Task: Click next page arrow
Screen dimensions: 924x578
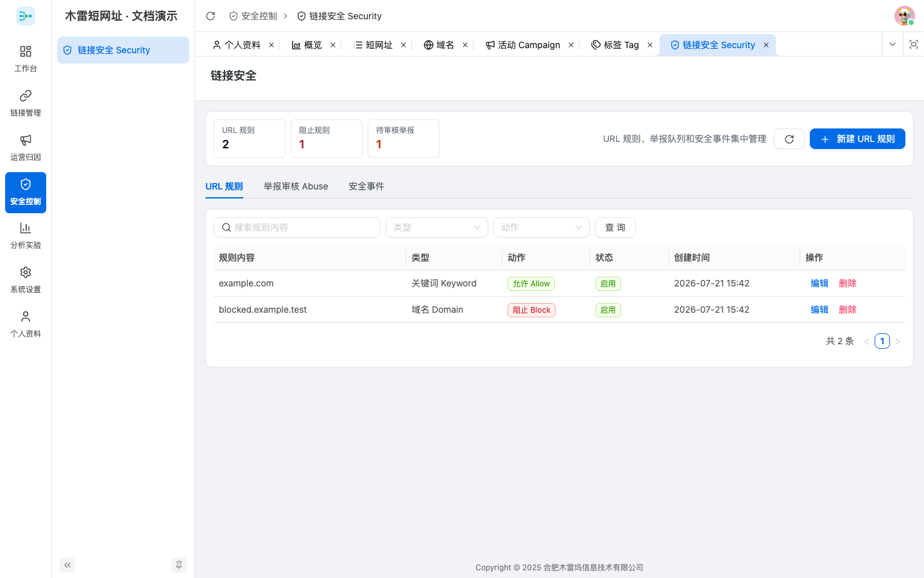Action: (898, 342)
